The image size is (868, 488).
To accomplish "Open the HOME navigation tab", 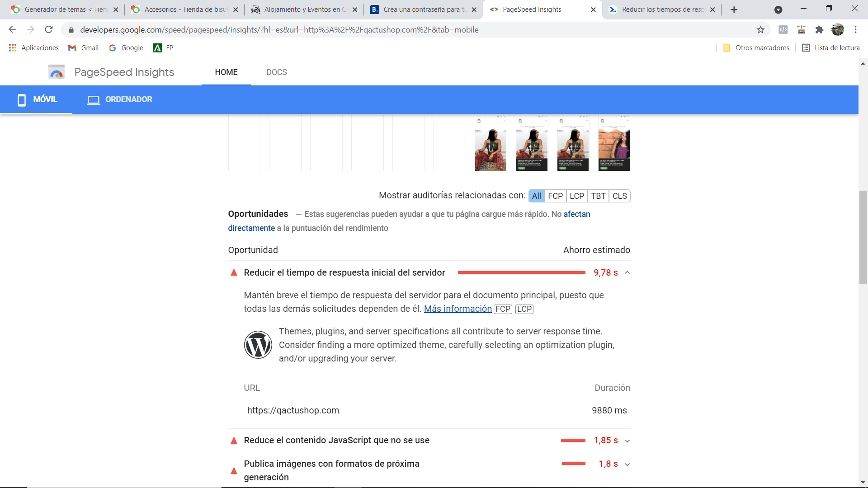I will tap(226, 72).
